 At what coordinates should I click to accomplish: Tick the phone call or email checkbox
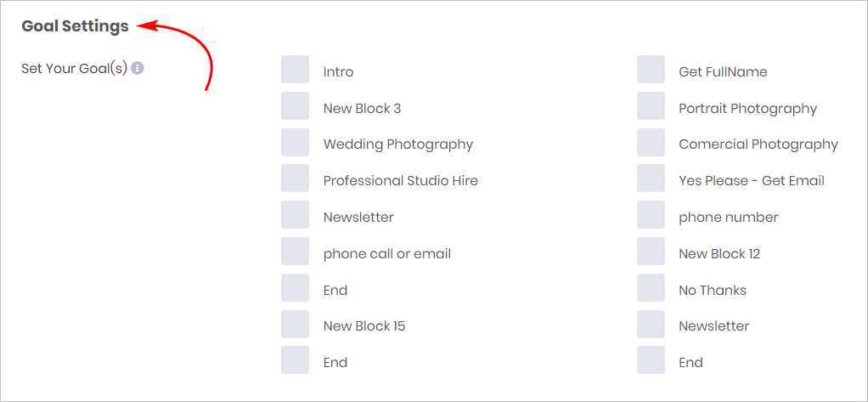[295, 252]
